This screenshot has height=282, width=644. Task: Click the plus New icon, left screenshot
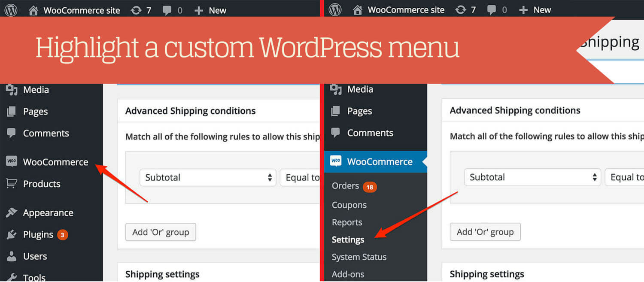tap(198, 11)
